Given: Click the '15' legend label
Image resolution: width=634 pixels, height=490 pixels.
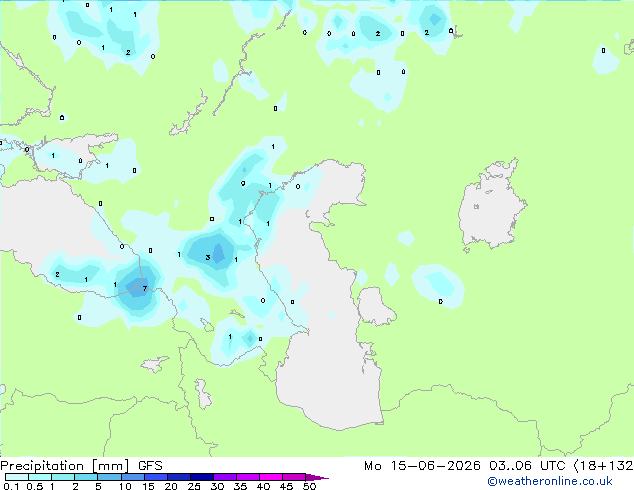Looking at the screenshot, I should [148, 486].
